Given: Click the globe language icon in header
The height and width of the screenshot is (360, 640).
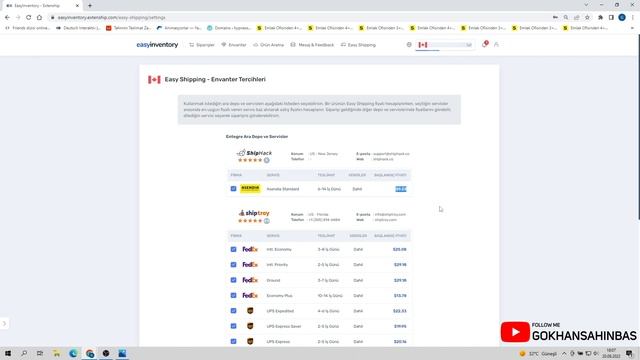Looking at the screenshot, I should click(409, 44).
